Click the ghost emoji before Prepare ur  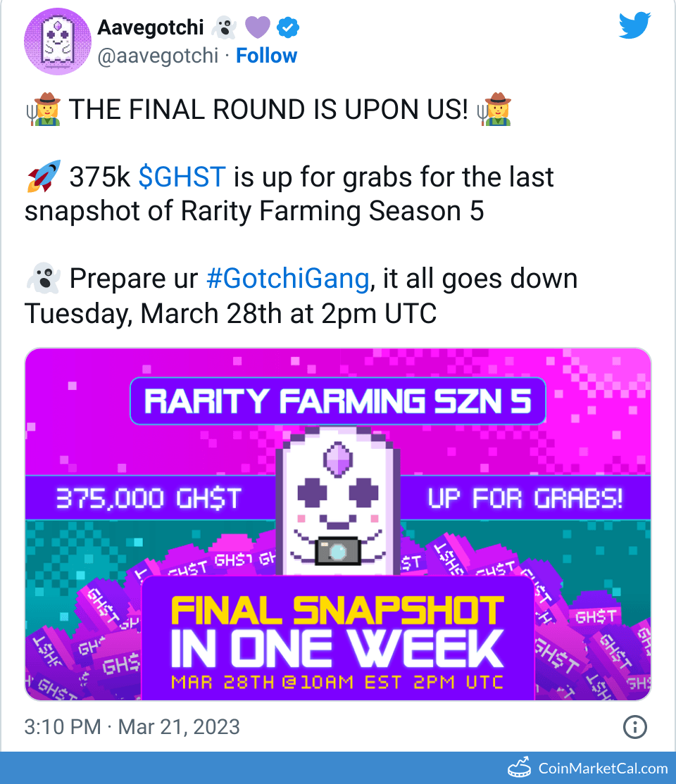39,279
